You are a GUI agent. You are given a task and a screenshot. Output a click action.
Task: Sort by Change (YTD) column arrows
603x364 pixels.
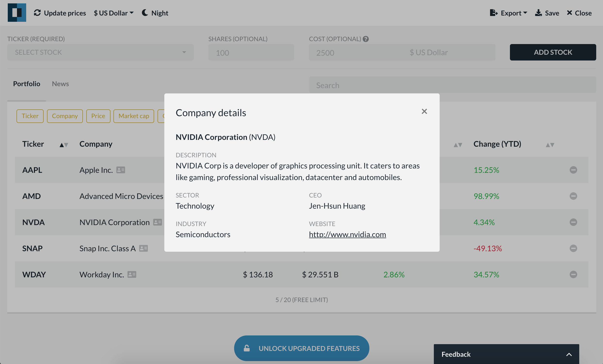point(550,145)
